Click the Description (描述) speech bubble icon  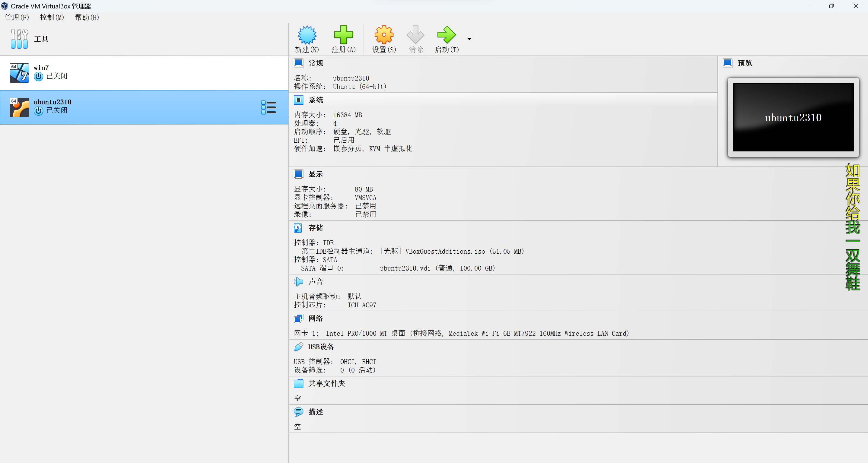click(x=299, y=412)
